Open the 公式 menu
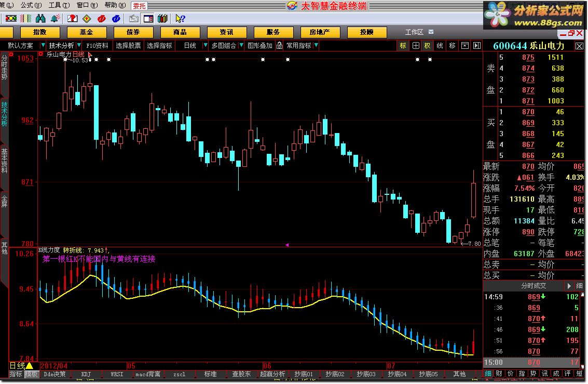Viewport: 588px width, 384px height. click(31, 5)
